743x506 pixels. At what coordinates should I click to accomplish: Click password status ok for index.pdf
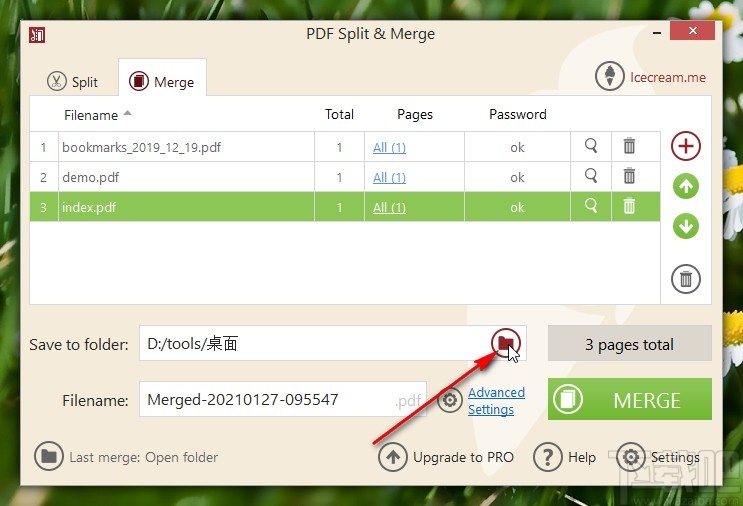pos(517,207)
